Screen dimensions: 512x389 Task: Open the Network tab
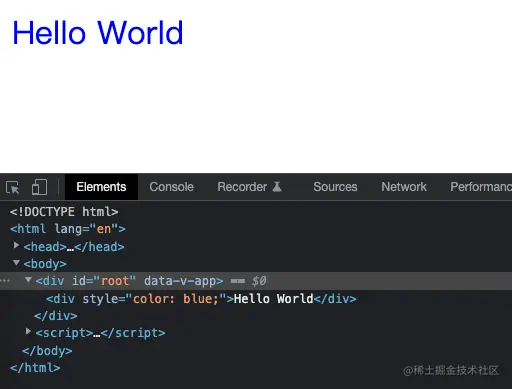coord(404,187)
